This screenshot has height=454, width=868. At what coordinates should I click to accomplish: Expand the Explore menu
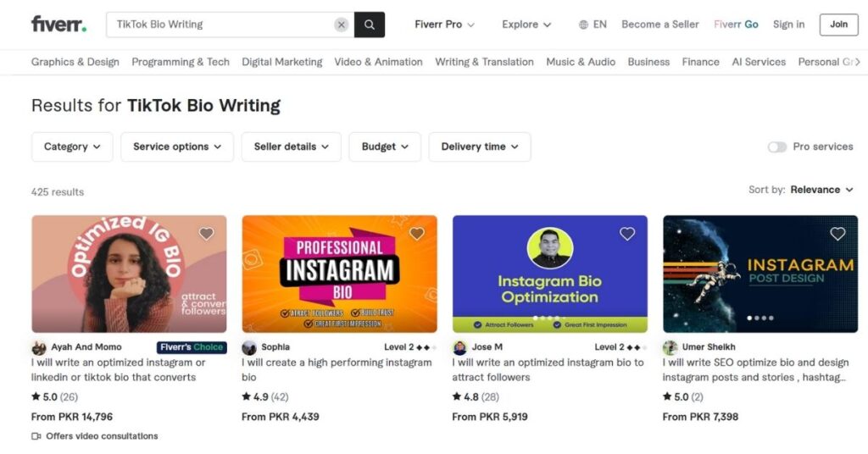pos(526,25)
